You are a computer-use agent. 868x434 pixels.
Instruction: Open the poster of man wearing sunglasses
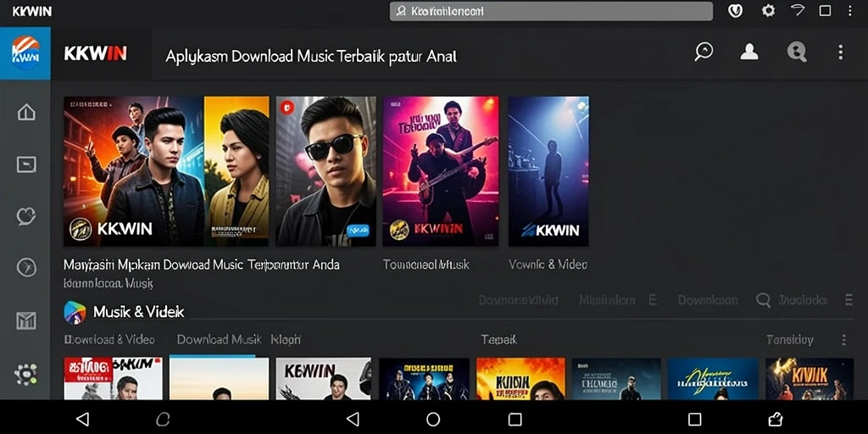pyautogui.click(x=325, y=171)
